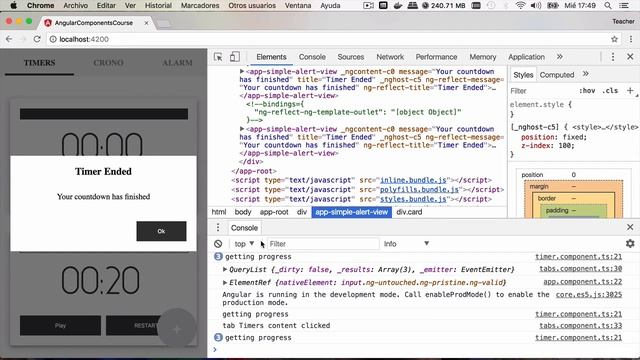This screenshot has height=360, width=640.
Task: Switch to the ALARM app tab
Action: click(177, 62)
